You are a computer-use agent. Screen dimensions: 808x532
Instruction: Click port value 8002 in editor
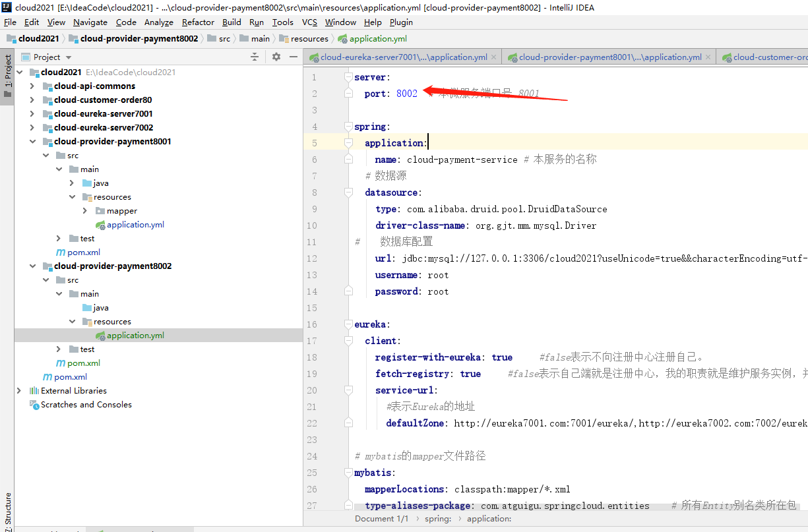(x=407, y=94)
